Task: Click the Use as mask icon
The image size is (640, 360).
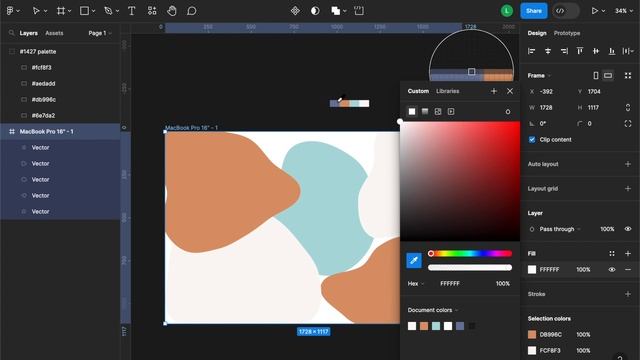Action: click(315, 11)
